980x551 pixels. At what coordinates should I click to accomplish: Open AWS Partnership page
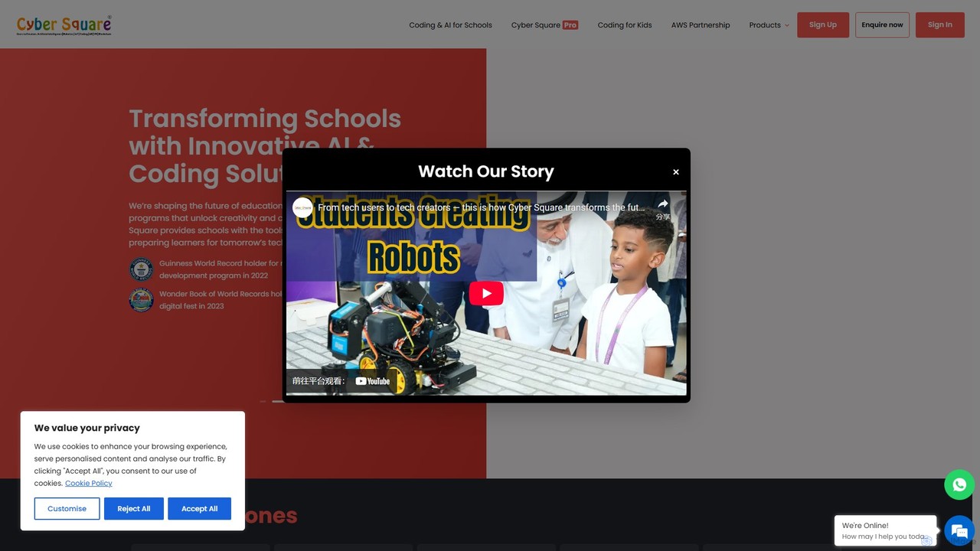(x=701, y=25)
